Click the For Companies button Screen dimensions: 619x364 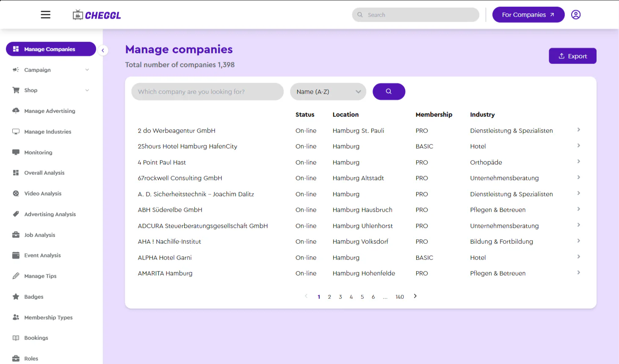[528, 15]
